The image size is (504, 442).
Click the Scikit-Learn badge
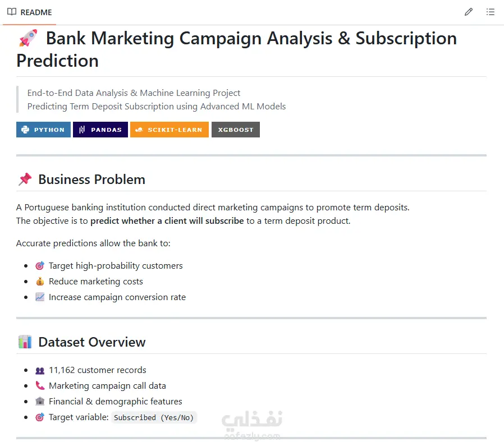tap(169, 130)
